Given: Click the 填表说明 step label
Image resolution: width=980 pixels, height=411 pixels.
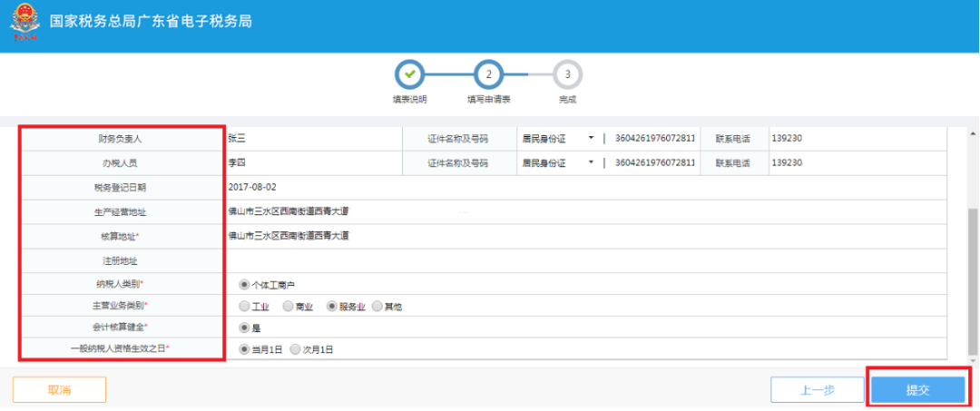Looking at the screenshot, I should click(x=409, y=99).
